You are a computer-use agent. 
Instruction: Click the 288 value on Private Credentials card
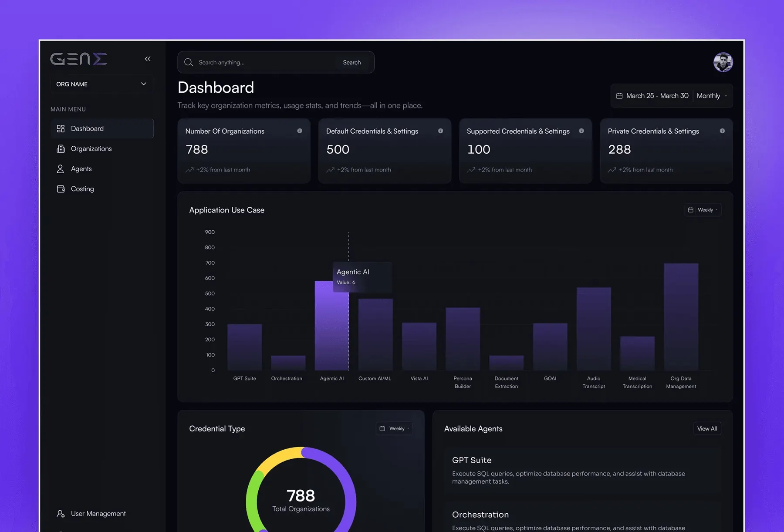click(619, 149)
